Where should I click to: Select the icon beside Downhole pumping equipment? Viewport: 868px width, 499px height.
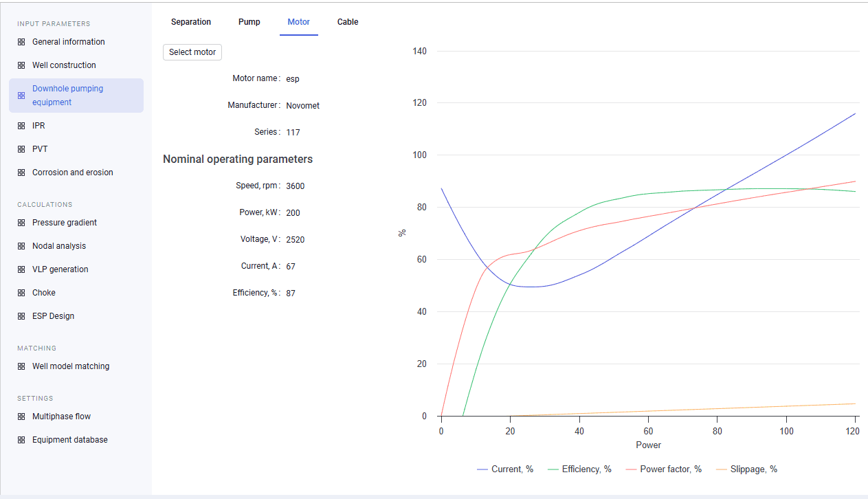[x=21, y=96]
